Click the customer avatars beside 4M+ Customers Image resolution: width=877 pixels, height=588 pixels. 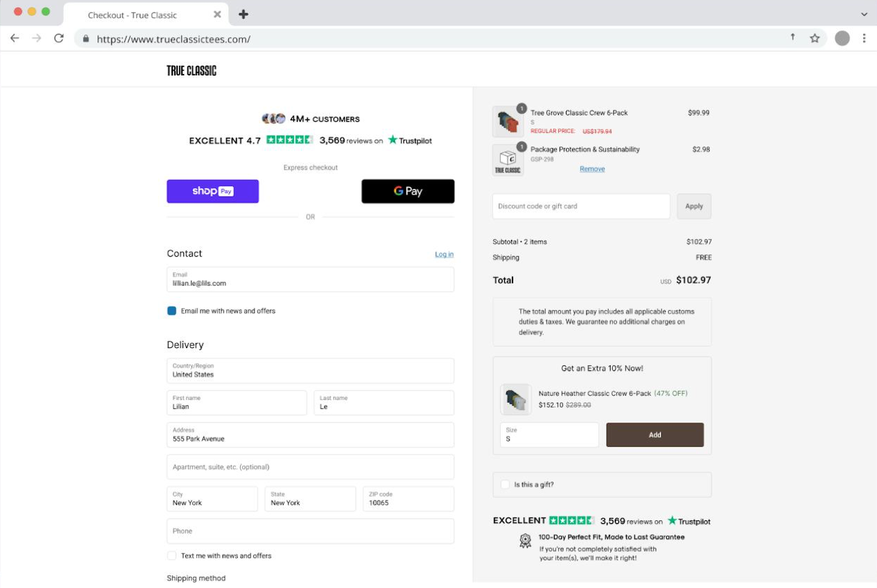point(274,119)
